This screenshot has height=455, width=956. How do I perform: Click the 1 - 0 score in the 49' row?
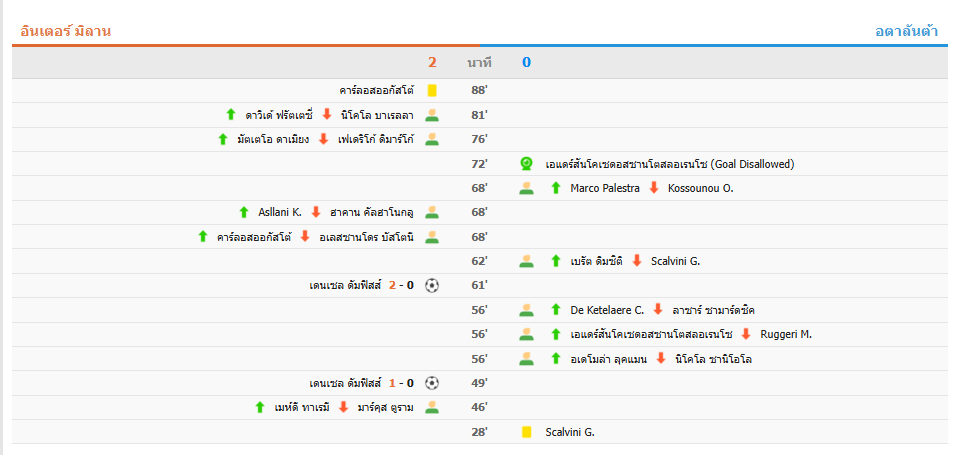[x=401, y=383]
